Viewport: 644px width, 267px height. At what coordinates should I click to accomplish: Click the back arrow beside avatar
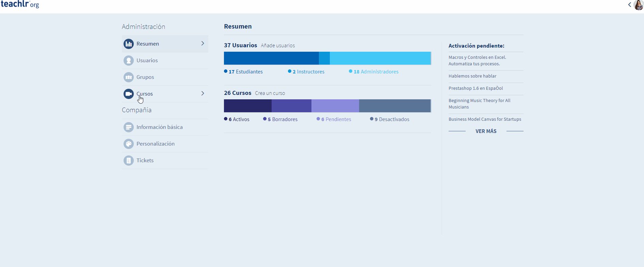pos(630,4)
